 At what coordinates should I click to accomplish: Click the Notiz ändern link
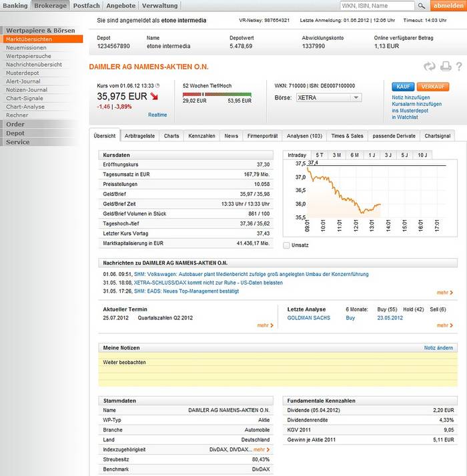click(438, 348)
